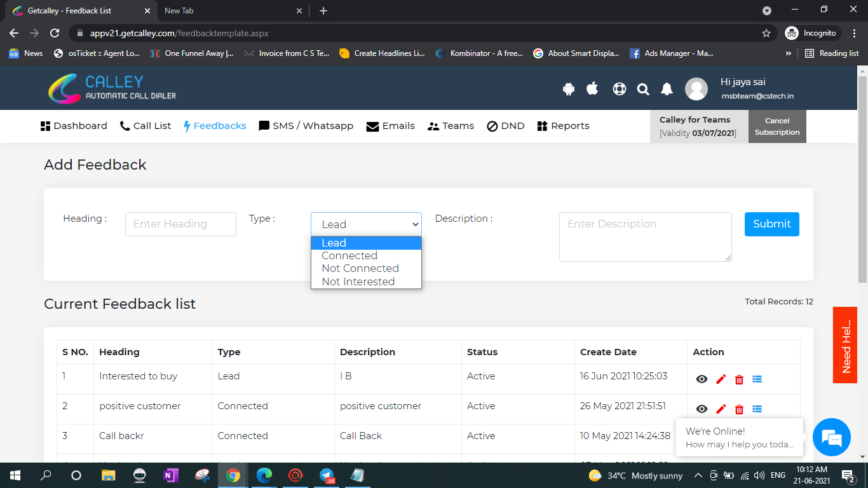Click the Need Help side tab

coord(846,345)
